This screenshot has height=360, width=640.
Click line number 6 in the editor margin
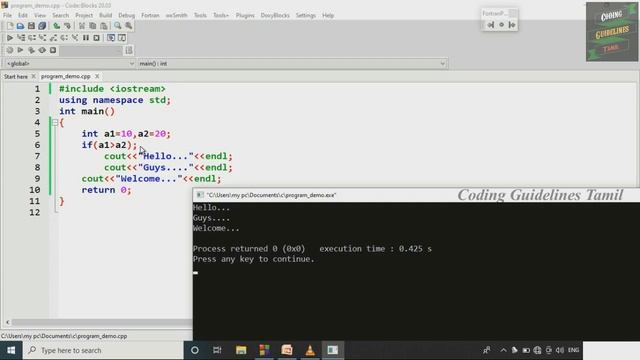(37, 145)
